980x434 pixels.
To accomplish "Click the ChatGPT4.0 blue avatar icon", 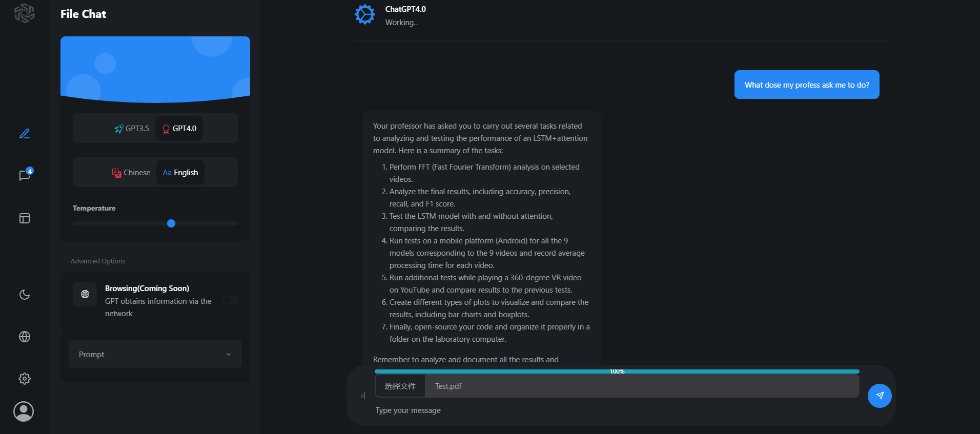I will pos(365,14).
